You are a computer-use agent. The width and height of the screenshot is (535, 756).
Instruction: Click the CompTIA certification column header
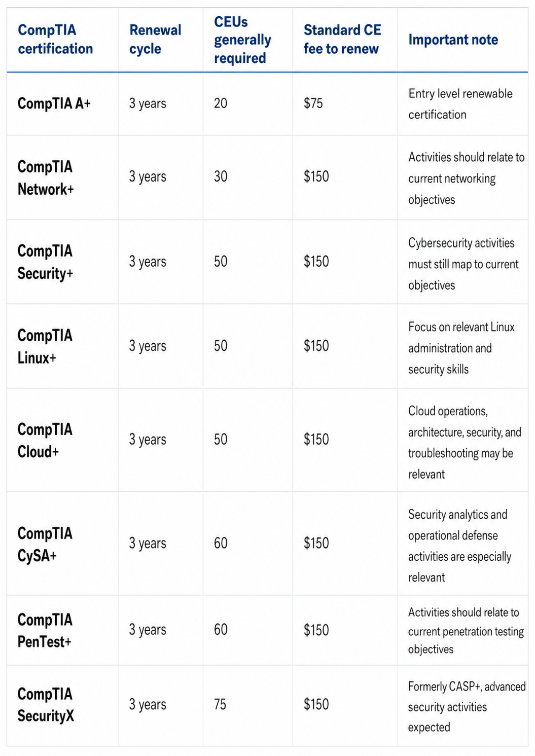[x=55, y=40]
